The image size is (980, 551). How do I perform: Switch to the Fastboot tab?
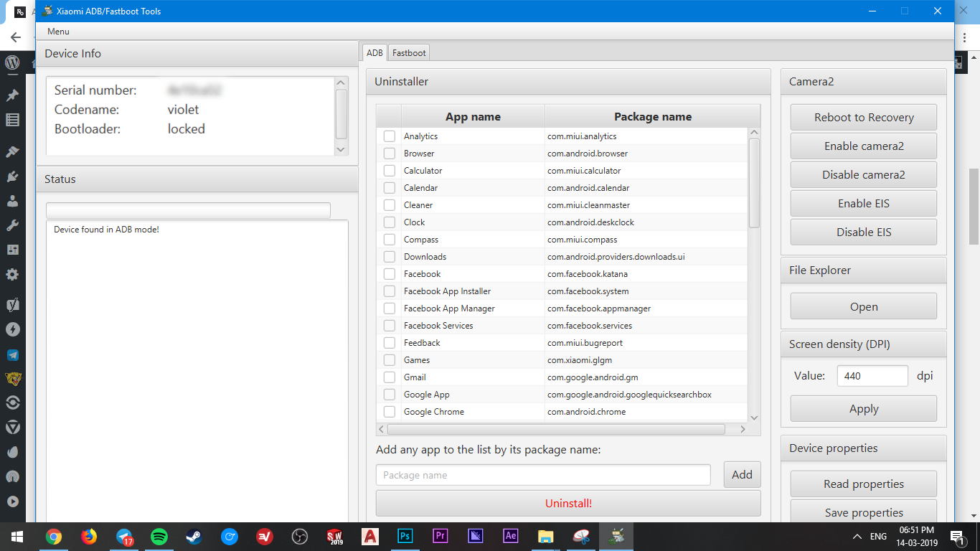click(x=409, y=52)
